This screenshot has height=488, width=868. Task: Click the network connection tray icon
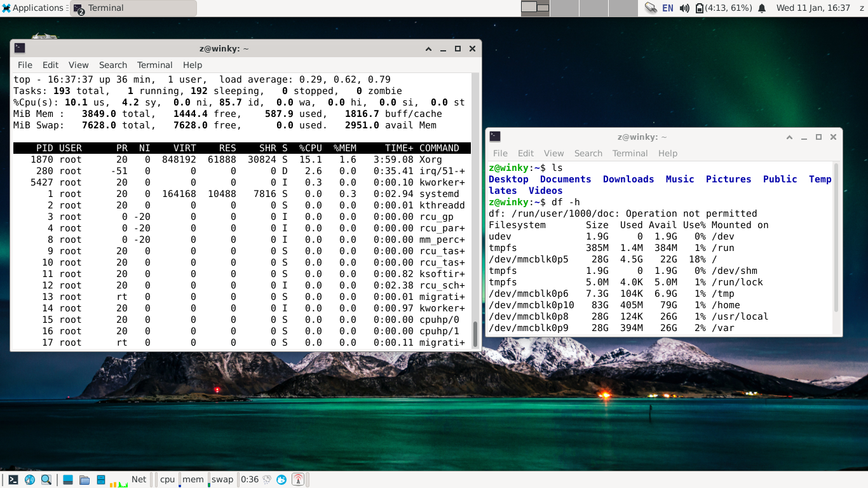[651, 8]
